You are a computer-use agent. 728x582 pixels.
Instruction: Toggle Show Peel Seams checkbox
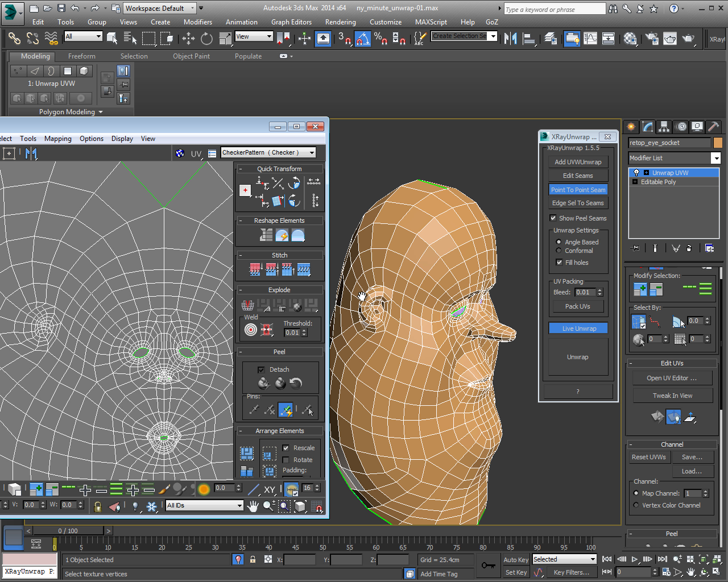tap(553, 218)
